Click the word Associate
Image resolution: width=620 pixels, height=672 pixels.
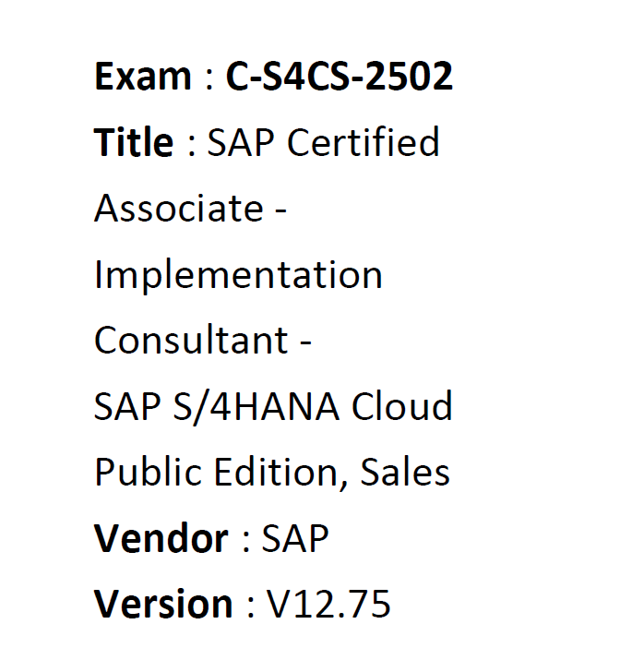point(179,208)
